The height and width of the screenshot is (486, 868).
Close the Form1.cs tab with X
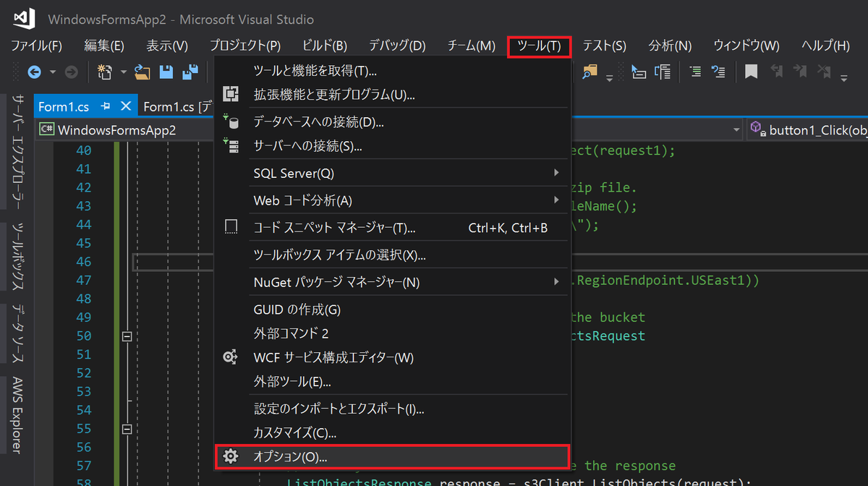pos(125,106)
